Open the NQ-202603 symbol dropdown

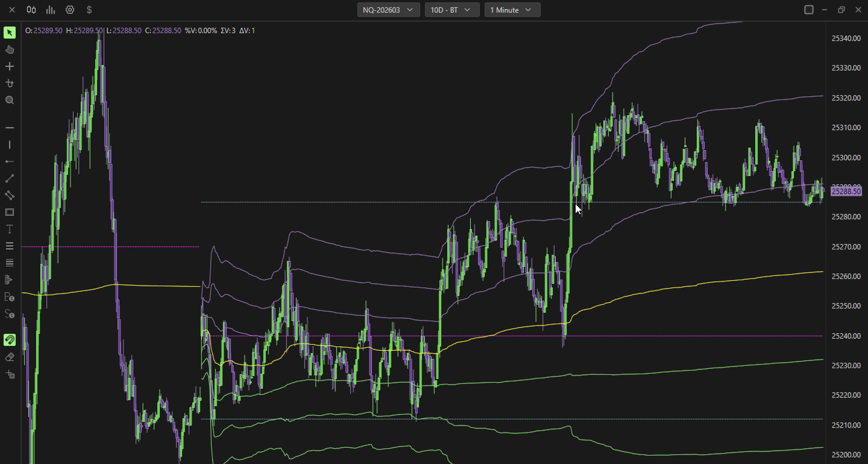[x=388, y=10]
